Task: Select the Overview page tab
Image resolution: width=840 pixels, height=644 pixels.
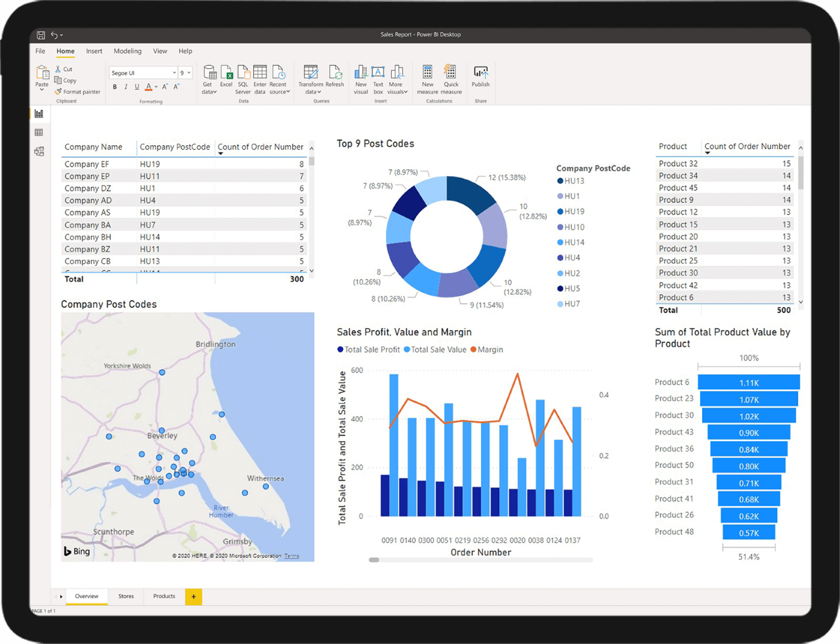Action: tap(87, 596)
